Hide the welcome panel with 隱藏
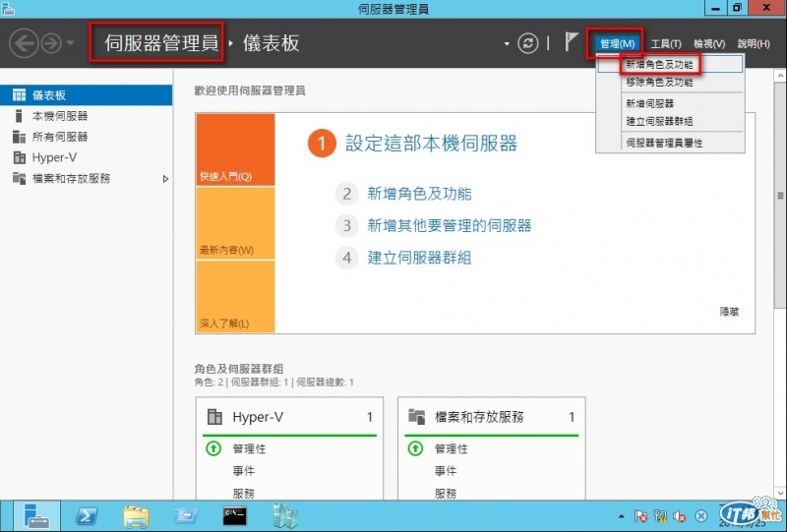Screen dimensions: 787x532 tap(729, 312)
